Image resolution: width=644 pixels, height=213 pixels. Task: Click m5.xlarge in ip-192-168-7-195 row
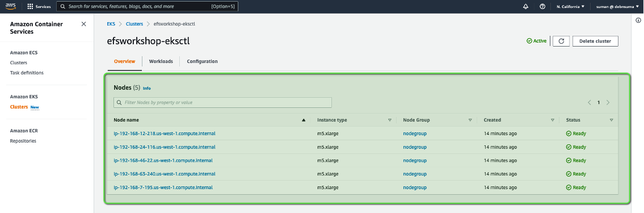(x=328, y=187)
